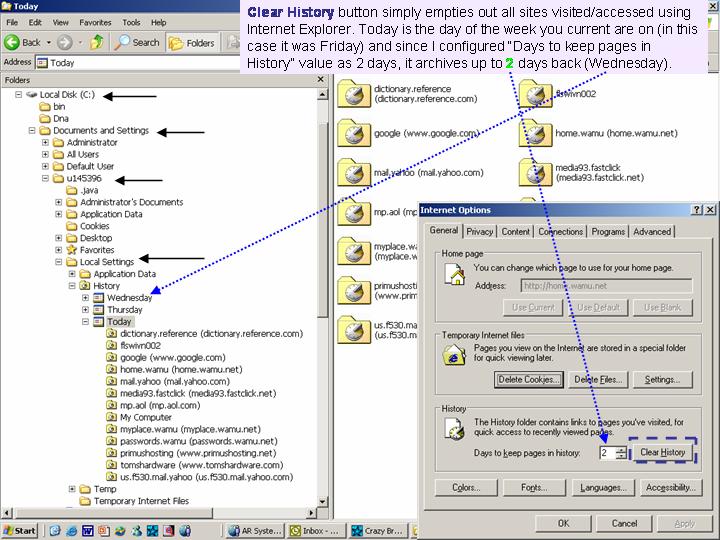Select the Favorites star folder in tree
Viewport: 720px width, 540px height.
pyautogui.click(x=90, y=250)
